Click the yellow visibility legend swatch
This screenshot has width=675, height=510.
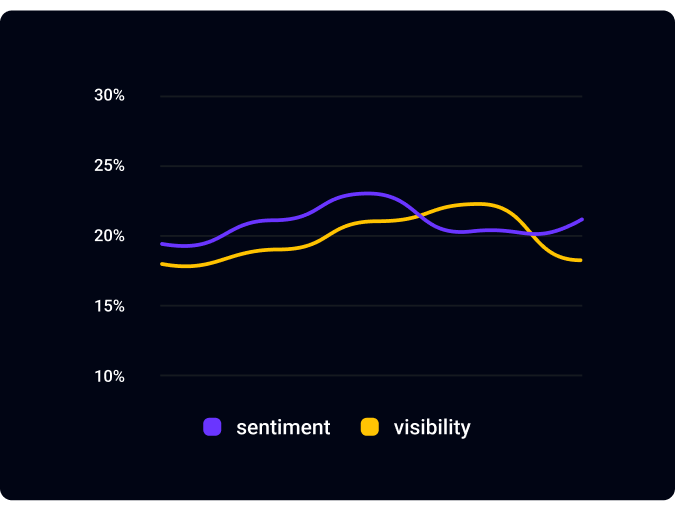point(369,427)
